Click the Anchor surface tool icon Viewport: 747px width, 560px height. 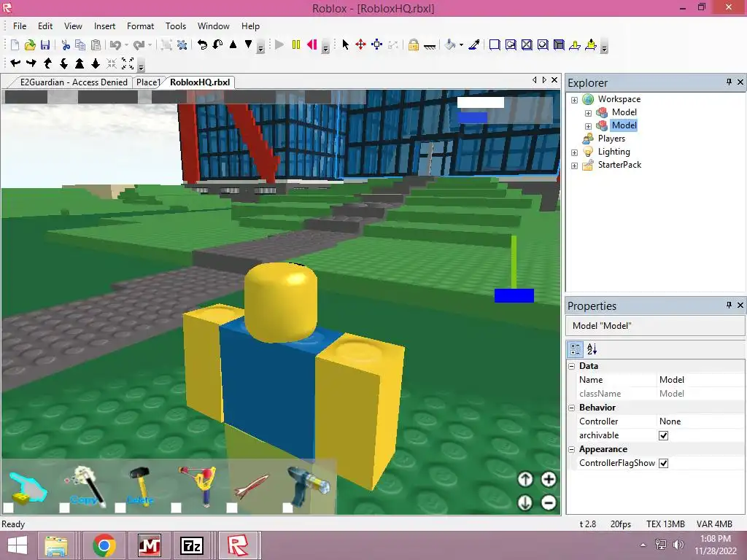[430, 46]
